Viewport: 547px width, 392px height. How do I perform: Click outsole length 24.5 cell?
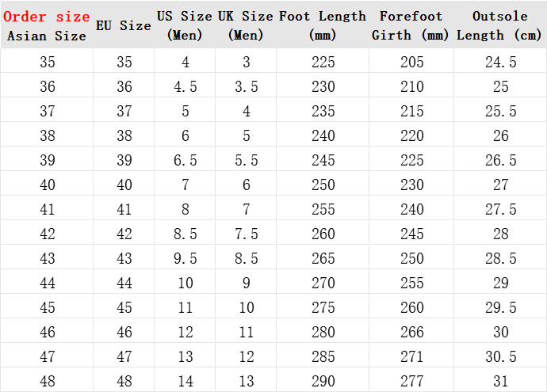(501, 63)
